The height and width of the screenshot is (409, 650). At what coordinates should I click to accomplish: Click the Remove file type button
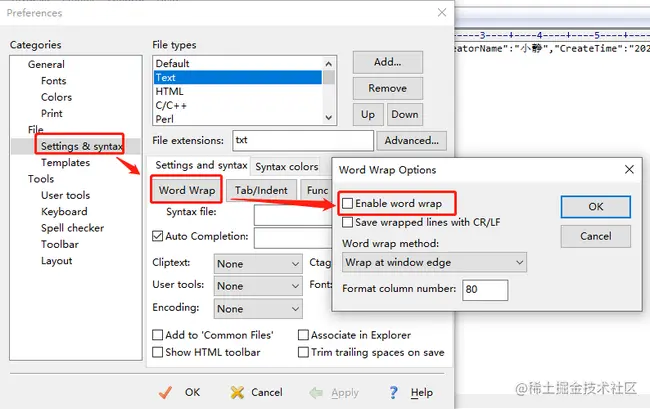388,88
